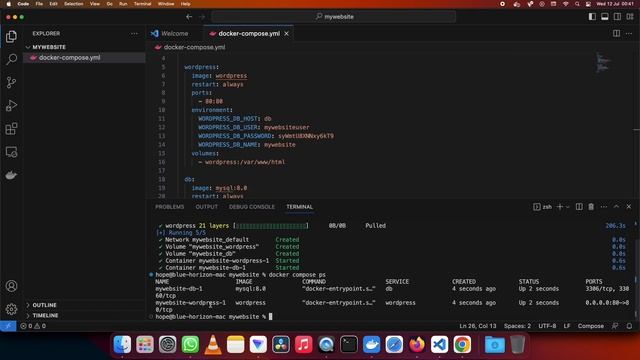Customize layout from title bar

(x=630, y=17)
